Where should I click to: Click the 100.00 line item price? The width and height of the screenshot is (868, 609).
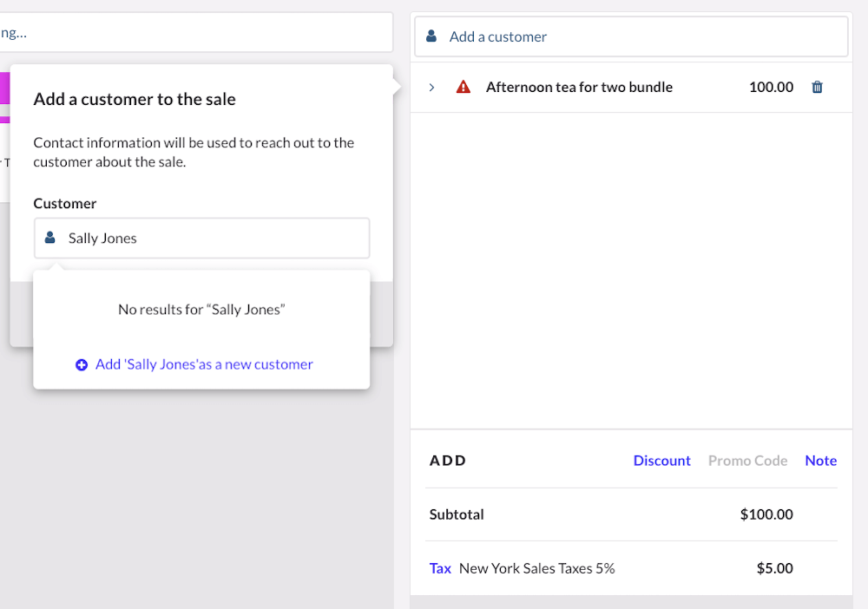point(771,87)
